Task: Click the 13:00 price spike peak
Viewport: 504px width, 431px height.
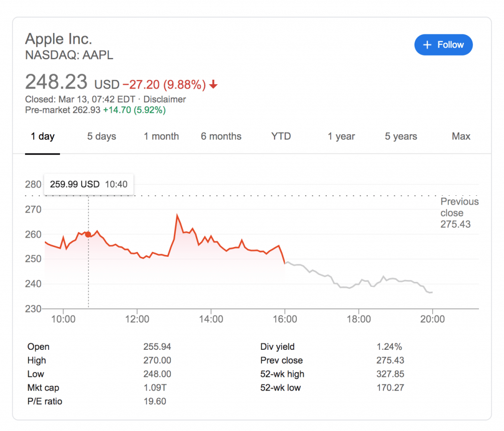Action: pos(177,215)
